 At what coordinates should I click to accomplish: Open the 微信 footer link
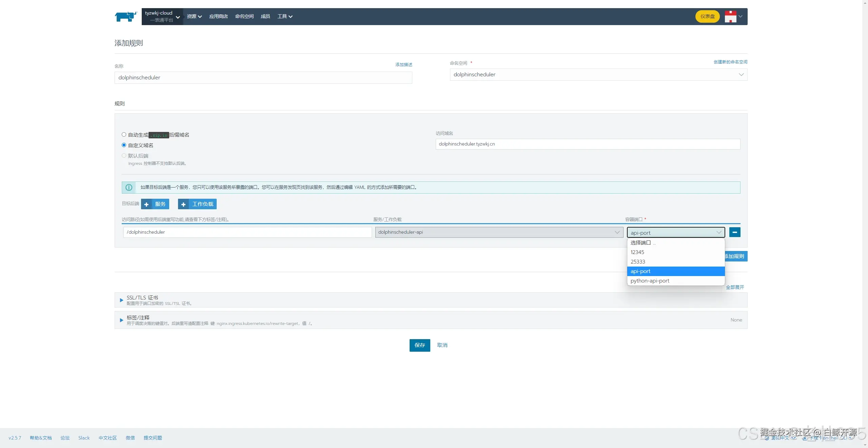(130, 438)
